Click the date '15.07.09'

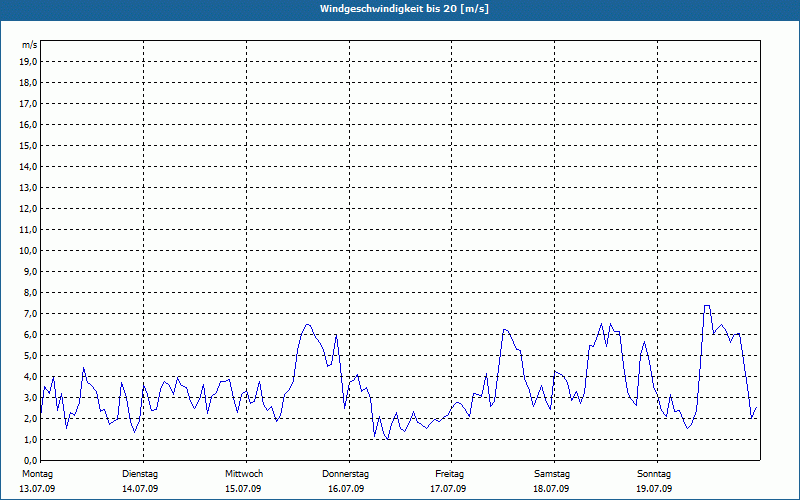(x=243, y=489)
